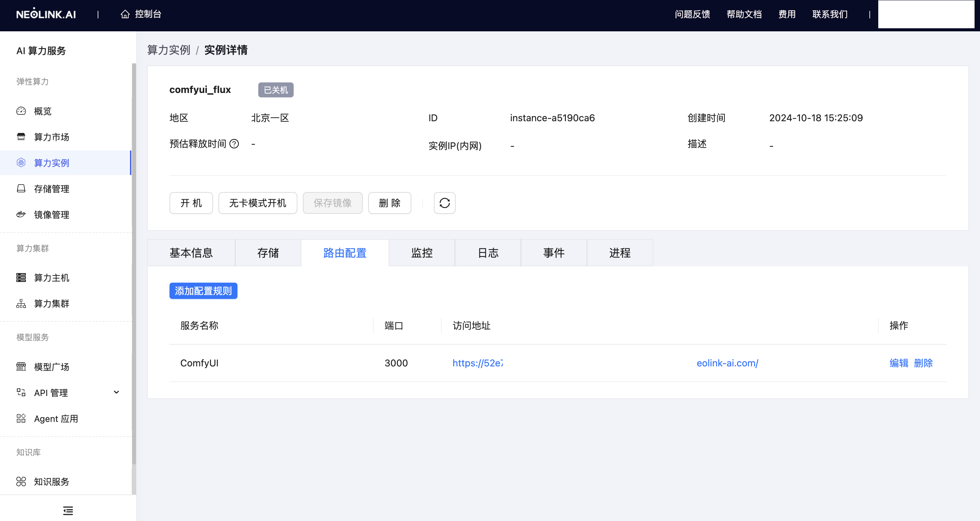Open 算力市场 in the sidebar
The width and height of the screenshot is (980, 521).
[66, 137]
